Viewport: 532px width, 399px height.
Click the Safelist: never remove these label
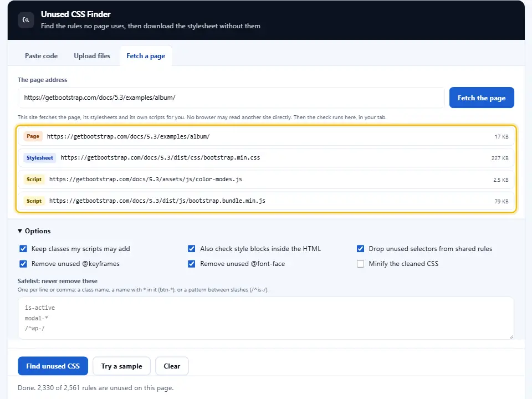(58, 281)
